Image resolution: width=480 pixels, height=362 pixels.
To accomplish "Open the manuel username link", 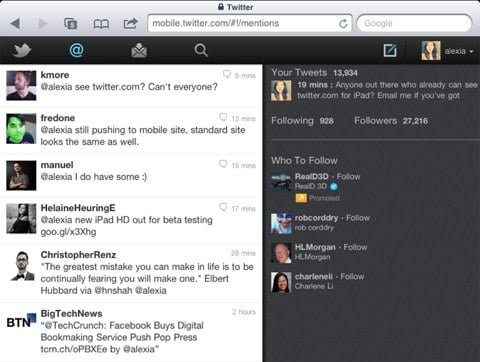I will [x=57, y=165].
